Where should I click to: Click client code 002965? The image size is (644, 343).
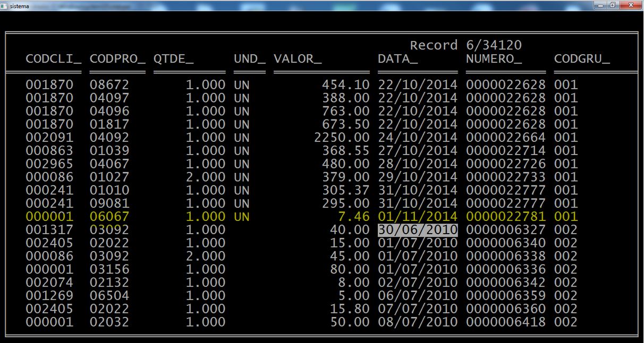[49, 164]
